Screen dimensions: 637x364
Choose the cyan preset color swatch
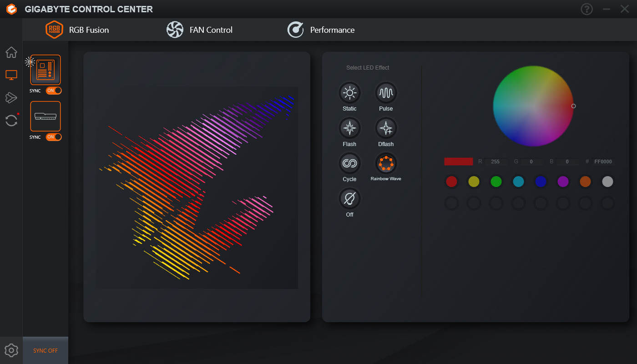[x=518, y=182]
